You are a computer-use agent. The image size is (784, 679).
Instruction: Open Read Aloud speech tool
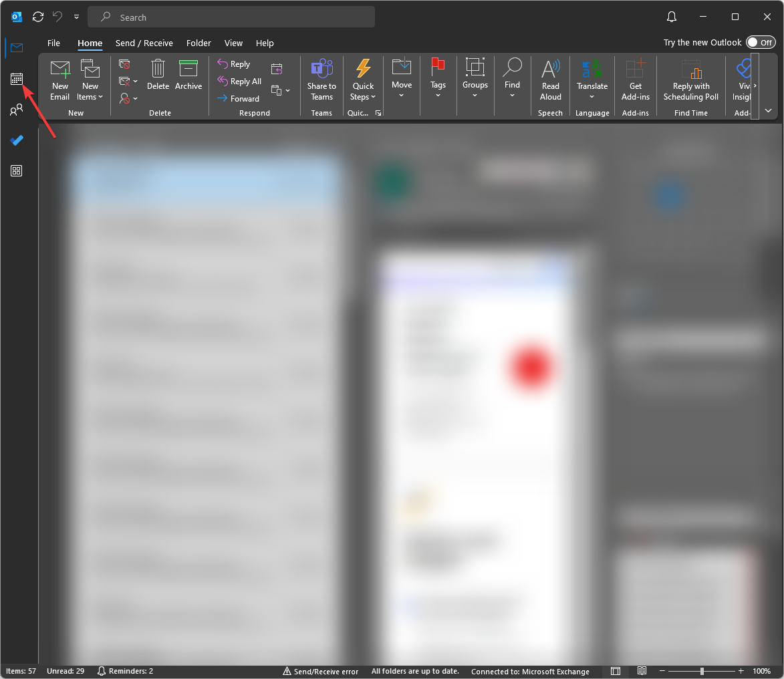[551, 80]
